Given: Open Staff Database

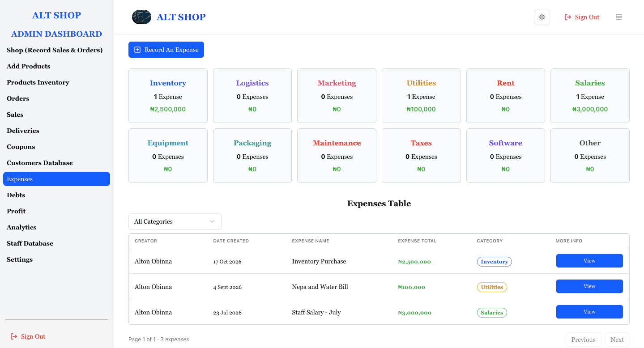Looking at the screenshot, I should tap(30, 243).
